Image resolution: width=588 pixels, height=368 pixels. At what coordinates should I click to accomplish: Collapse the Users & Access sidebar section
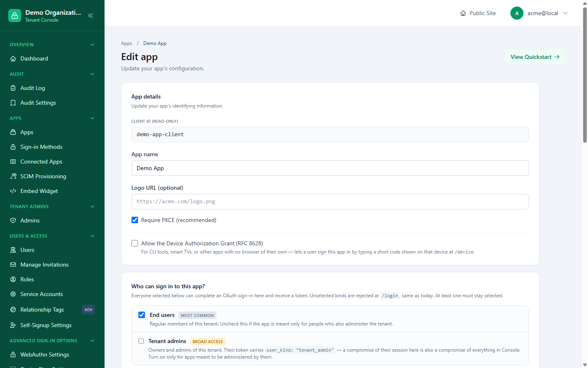pyautogui.click(x=92, y=236)
